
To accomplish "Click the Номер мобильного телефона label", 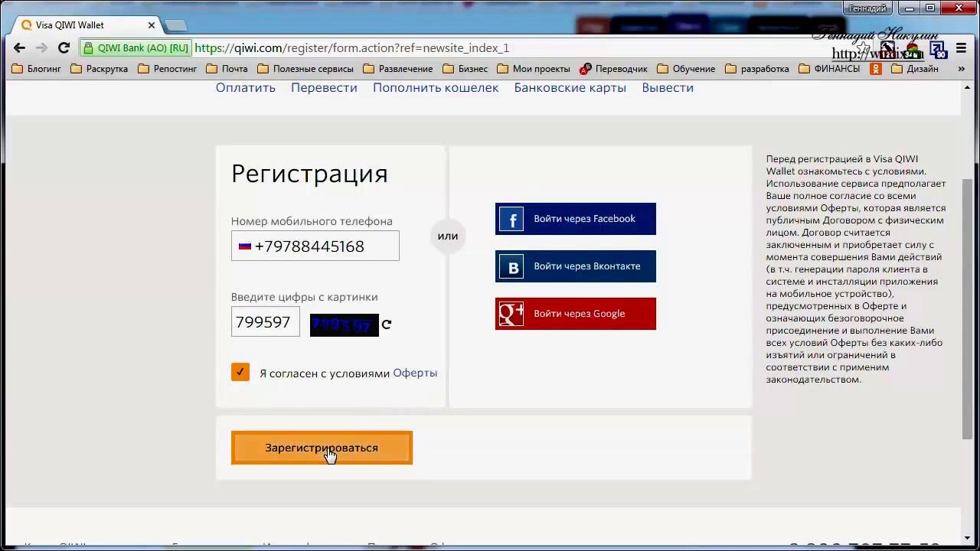I will coord(312,221).
